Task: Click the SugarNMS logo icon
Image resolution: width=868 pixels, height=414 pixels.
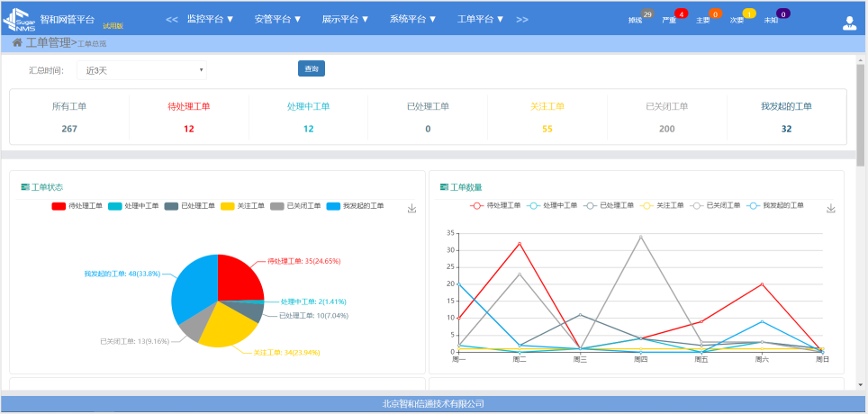Action: (x=20, y=20)
